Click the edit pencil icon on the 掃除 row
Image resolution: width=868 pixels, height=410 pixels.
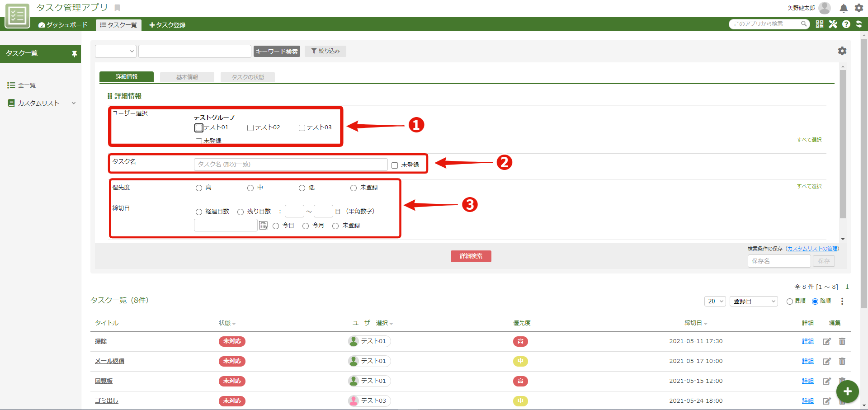(x=827, y=341)
